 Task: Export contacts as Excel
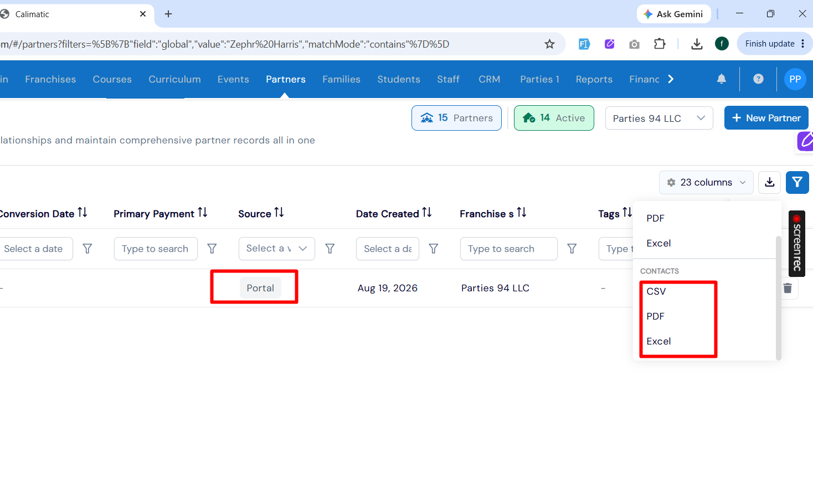point(659,341)
